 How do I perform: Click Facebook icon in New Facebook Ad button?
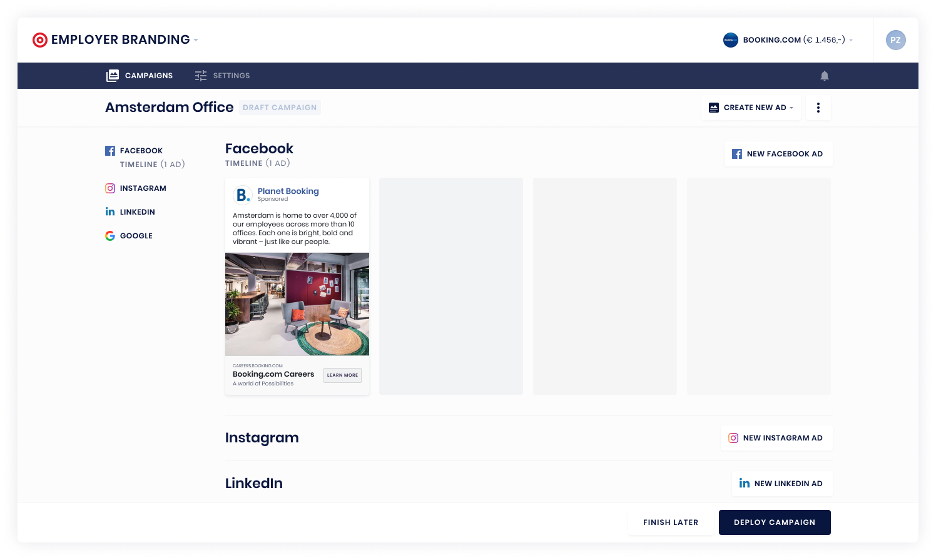(737, 154)
